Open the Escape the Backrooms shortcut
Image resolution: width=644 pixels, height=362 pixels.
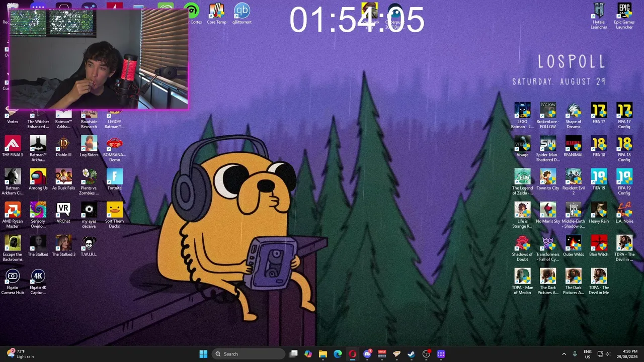(x=13, y=248)
